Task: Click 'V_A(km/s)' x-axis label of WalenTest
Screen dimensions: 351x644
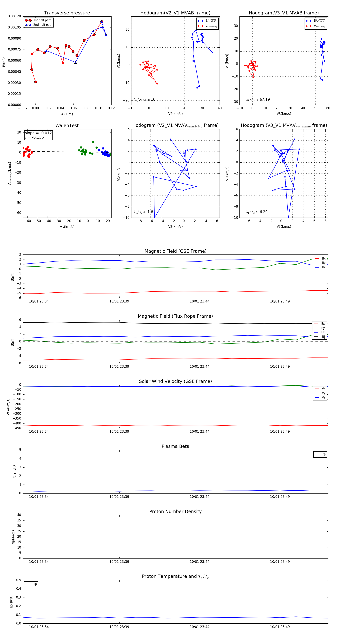Action: (67, 227)
